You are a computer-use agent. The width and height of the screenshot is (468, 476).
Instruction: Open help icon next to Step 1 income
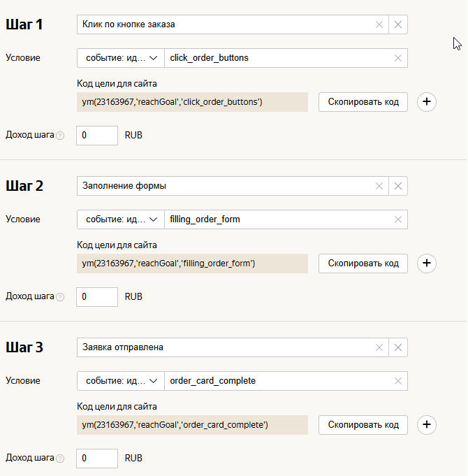(60, 136)
